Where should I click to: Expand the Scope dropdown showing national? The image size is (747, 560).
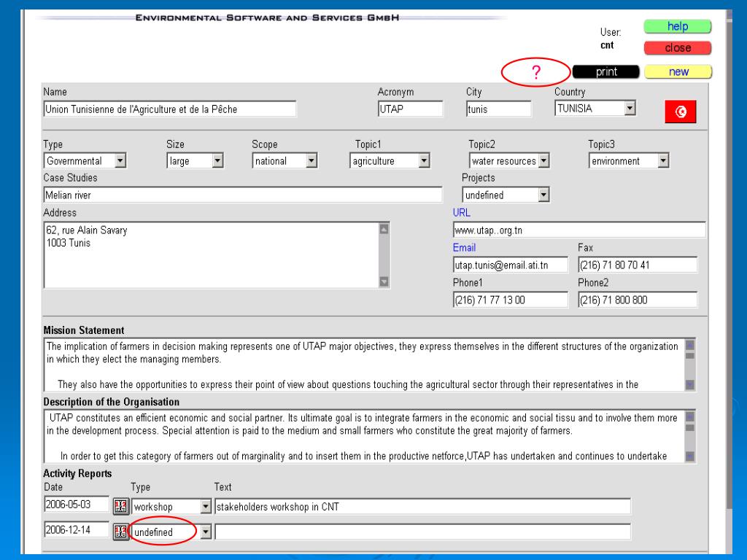point(311,161)
